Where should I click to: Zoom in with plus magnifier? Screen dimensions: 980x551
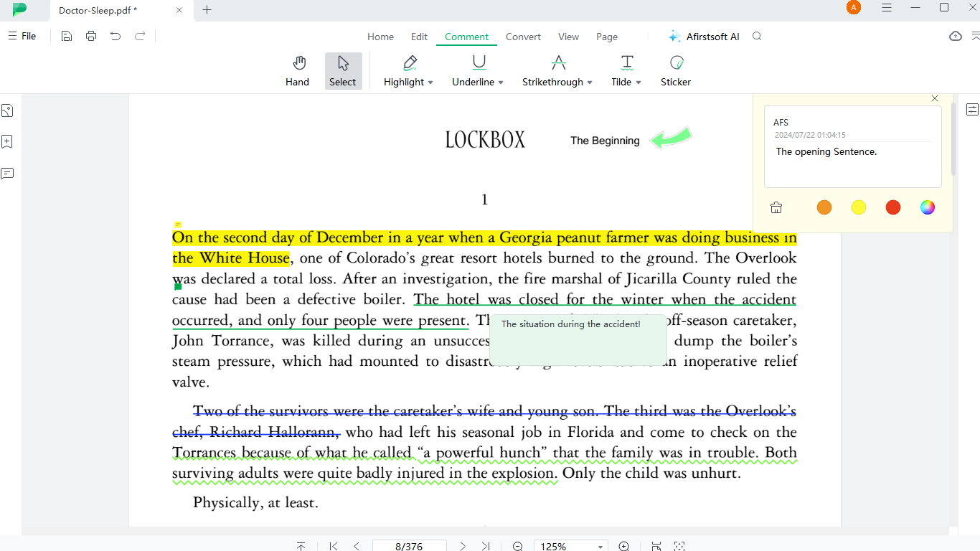(624, 547)
